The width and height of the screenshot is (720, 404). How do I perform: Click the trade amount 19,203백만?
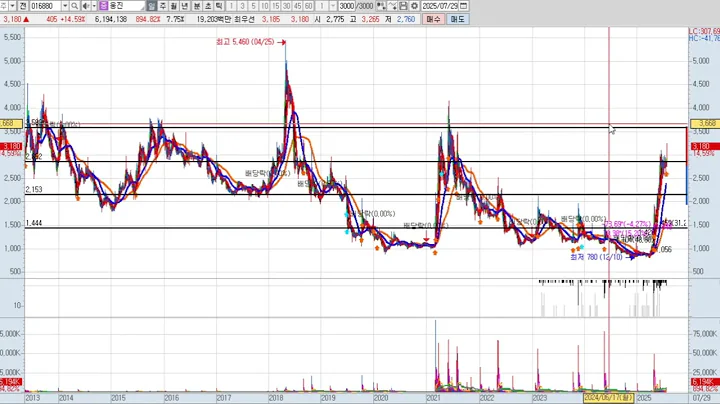(214, 19)
